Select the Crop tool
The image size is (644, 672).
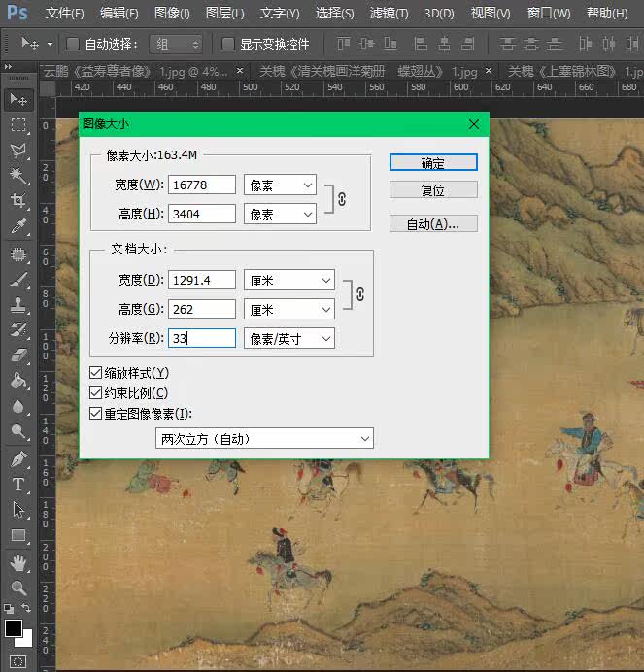coord(18,200)
